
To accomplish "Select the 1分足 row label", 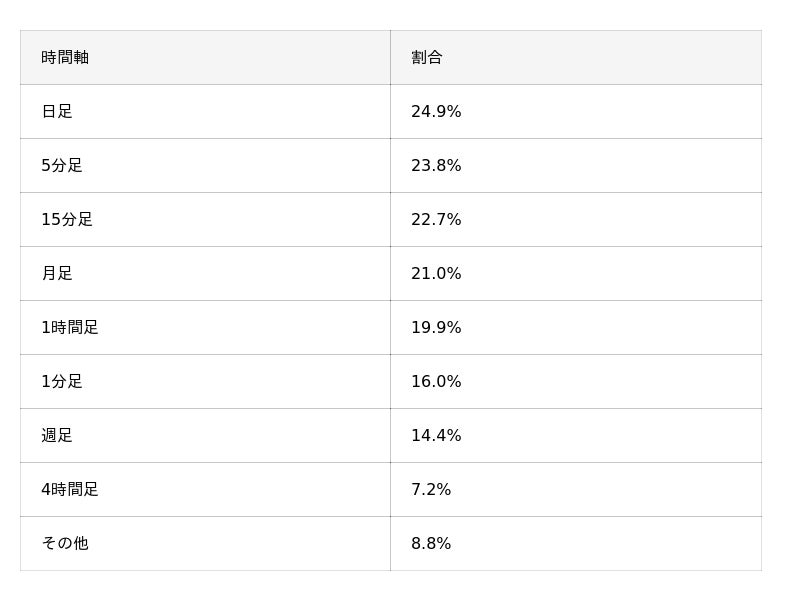I will click(62, 382).
